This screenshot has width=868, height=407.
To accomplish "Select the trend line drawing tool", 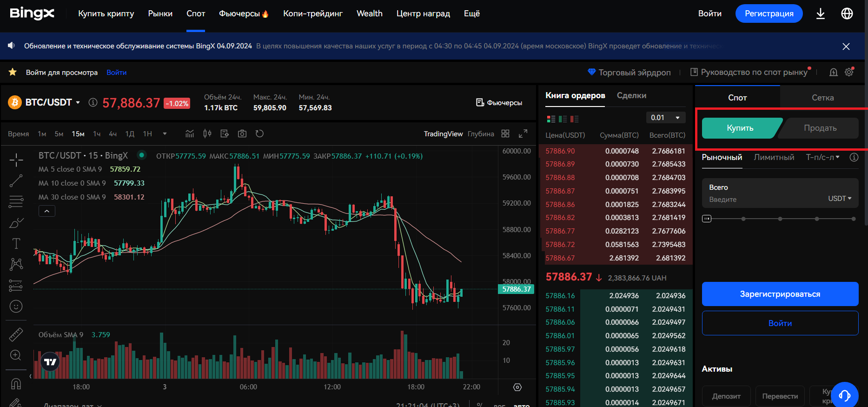I will [16, 181].
